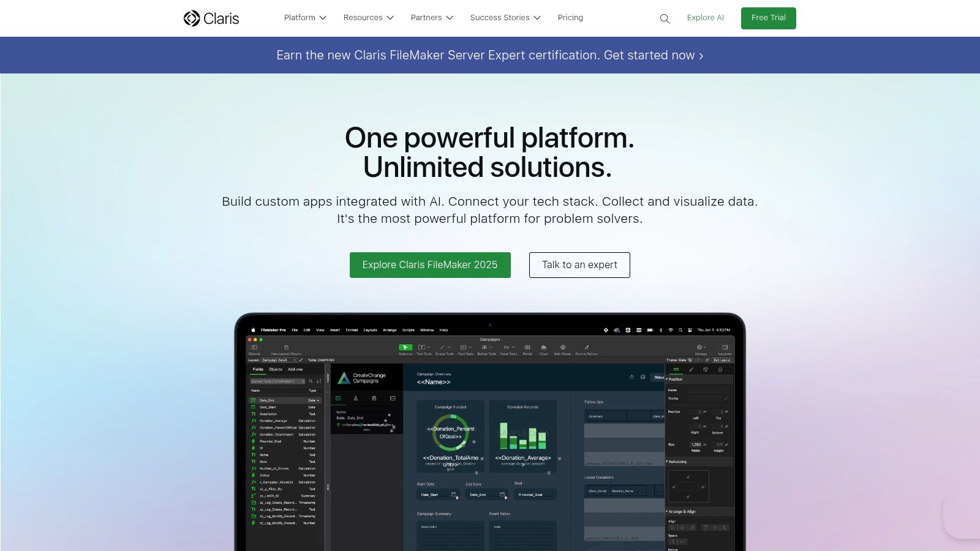The width and height of the screenshot is (980, 551).
Task: Open the Layout Campaign Detail dropdown
Action: [279, 360]
